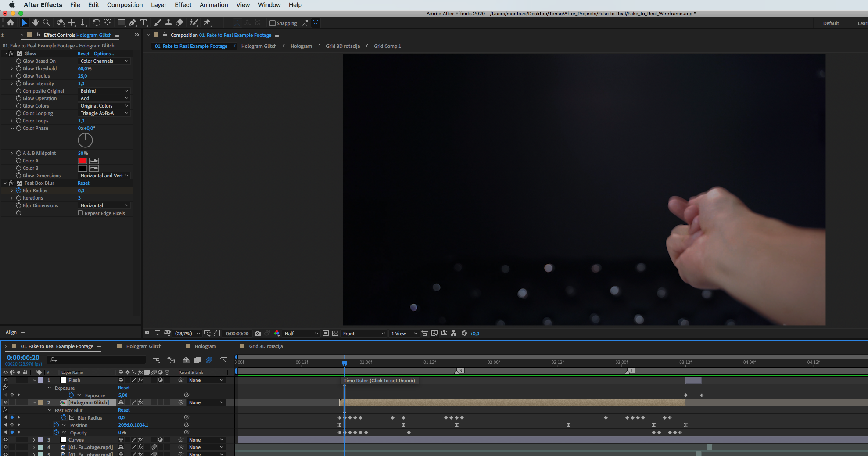The height and width of the screenshot is (456, 868).
Task: Select the Brush tool
Action: point(158,23)
